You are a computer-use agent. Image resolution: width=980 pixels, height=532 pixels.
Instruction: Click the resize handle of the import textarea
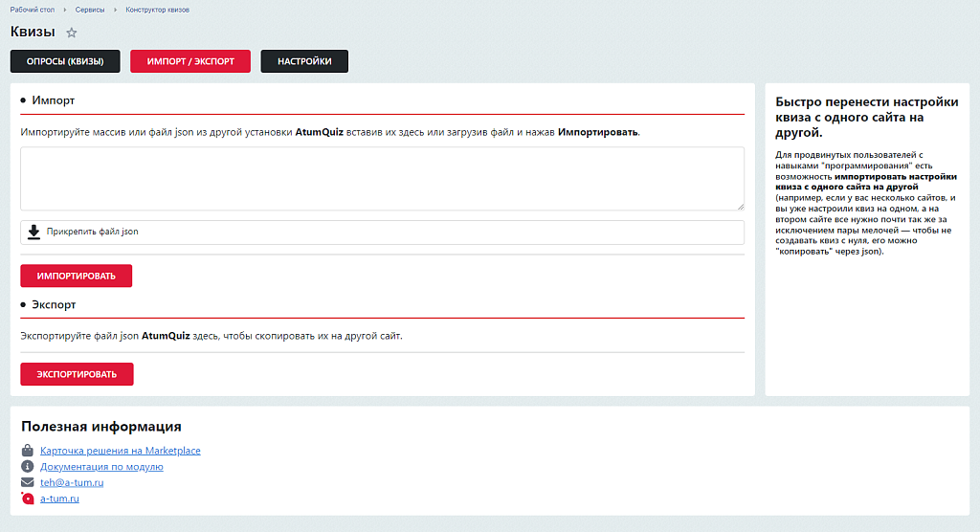(740, 206)
